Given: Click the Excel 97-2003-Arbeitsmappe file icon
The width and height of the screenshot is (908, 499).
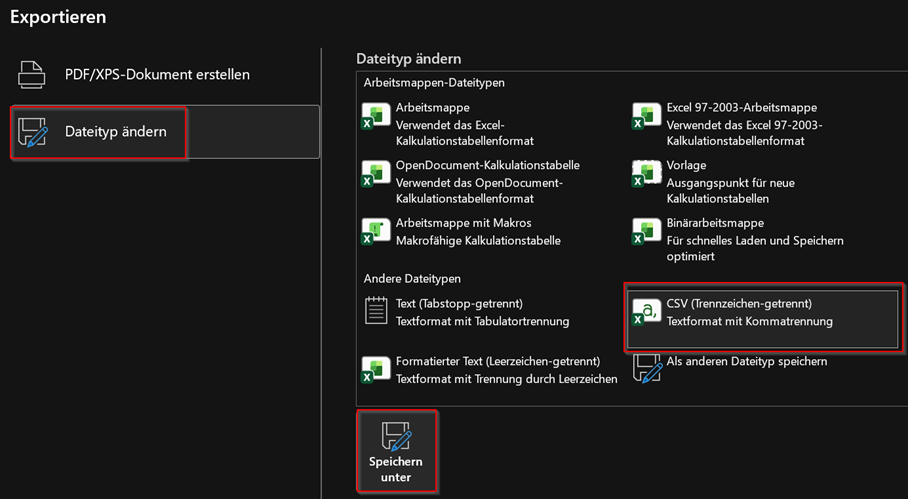Looking at the screenshot, I should (x=646, y=116).
